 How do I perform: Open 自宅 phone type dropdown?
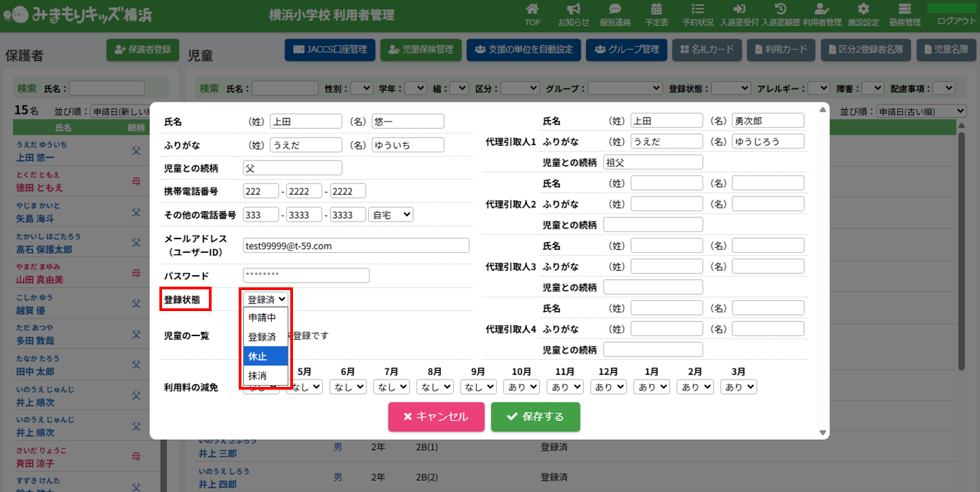pyautogui.click(x=391, y=215)
